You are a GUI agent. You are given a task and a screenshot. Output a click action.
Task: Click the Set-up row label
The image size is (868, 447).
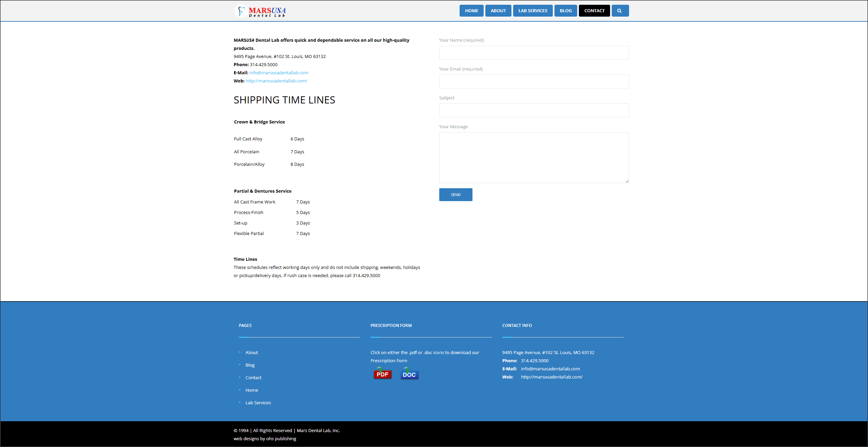click(x=241, y=223)
